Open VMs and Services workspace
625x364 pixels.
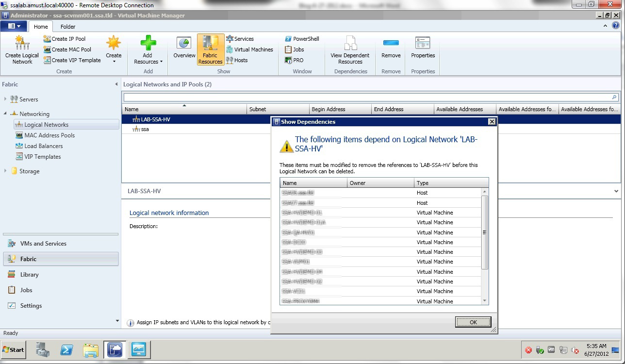[x=61, y=244]
